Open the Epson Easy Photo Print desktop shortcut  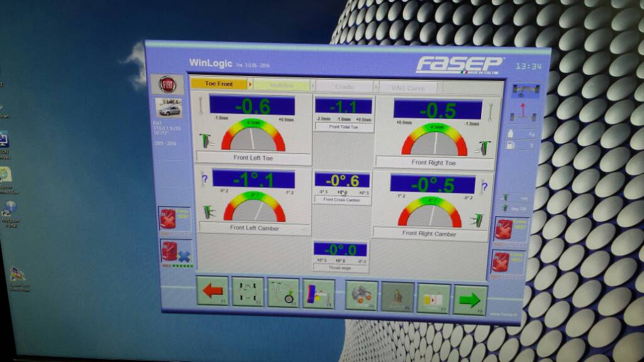[18, 279]
